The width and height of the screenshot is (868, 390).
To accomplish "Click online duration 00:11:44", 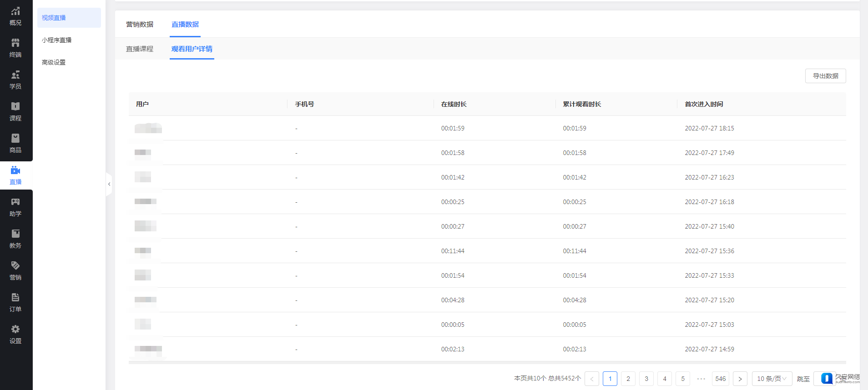I will coord(453,251).
